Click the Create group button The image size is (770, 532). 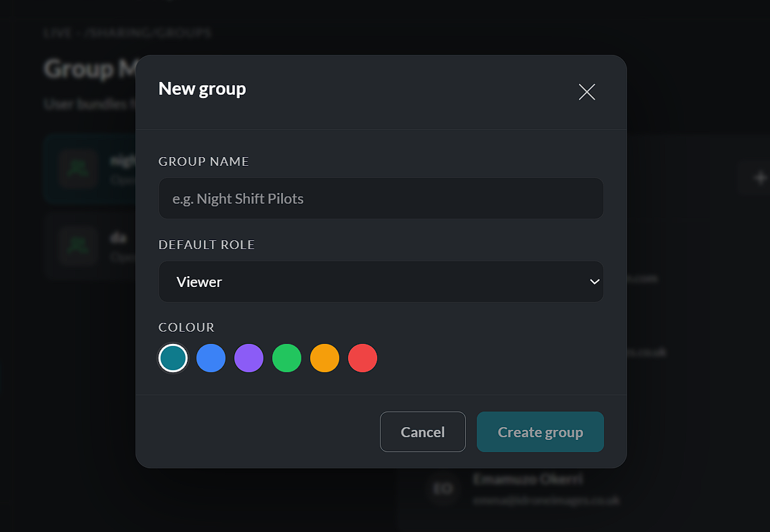tap(540, 432)
